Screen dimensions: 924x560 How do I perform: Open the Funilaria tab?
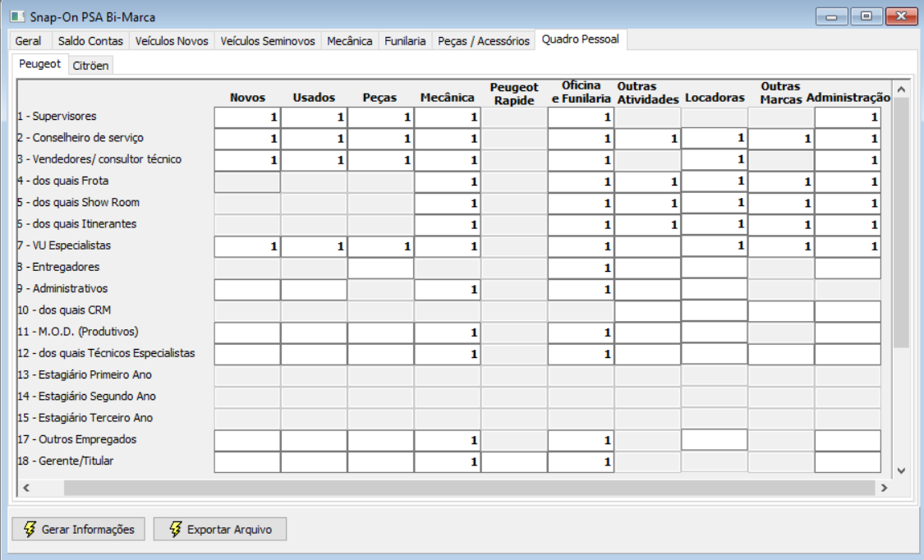click(405, 40)
